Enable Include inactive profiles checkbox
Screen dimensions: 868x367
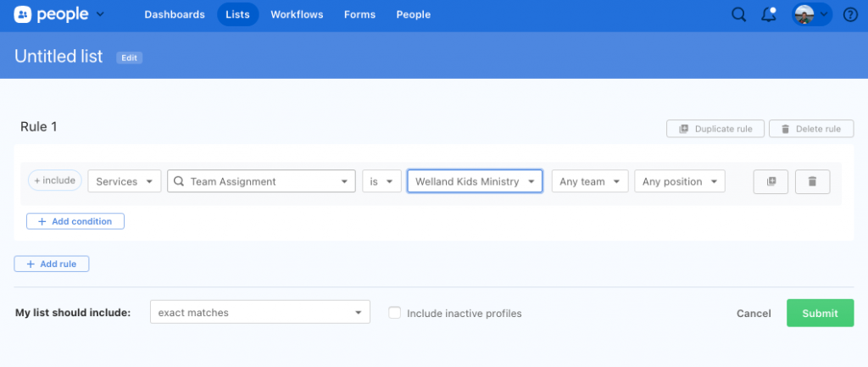394,313
